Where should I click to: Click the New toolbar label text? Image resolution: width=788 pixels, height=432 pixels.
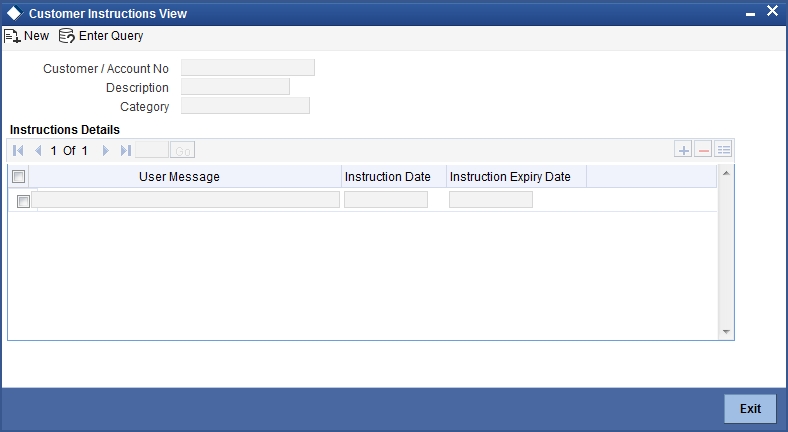coord(37,36)
